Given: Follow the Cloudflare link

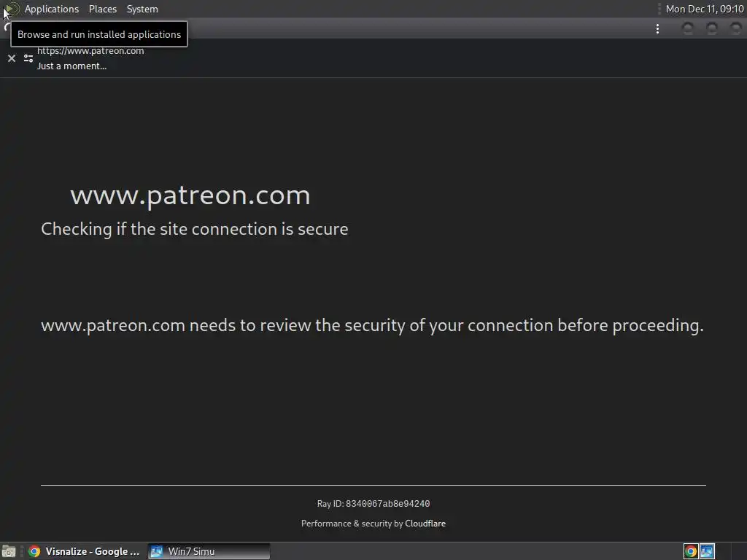Looking at the screenshot, I should point(425,524).
